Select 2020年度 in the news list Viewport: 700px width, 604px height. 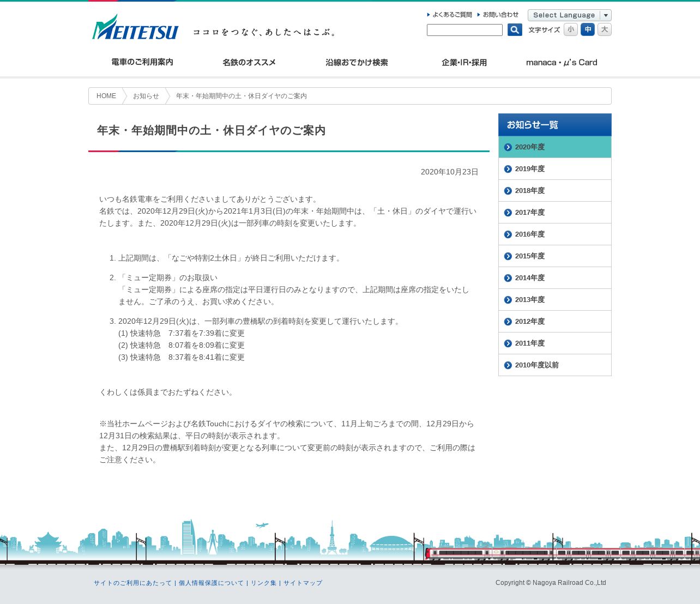coord(555,147)
